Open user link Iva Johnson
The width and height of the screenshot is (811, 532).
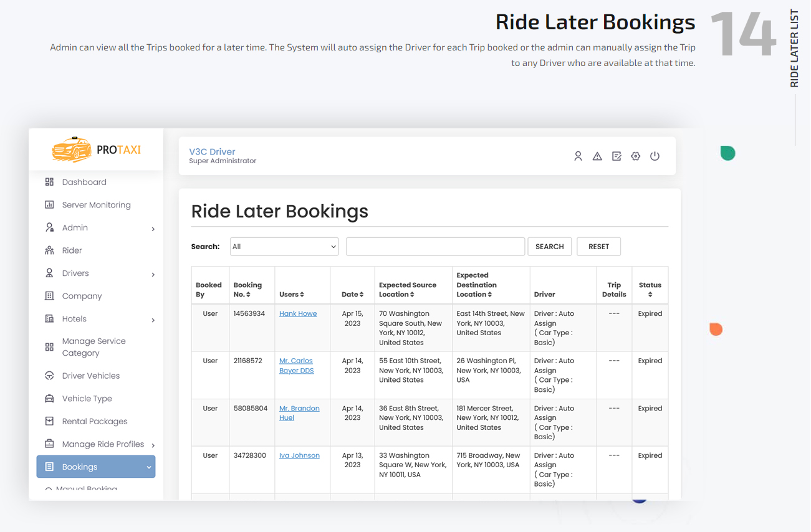pyautogui.click(x=299, y=455)
